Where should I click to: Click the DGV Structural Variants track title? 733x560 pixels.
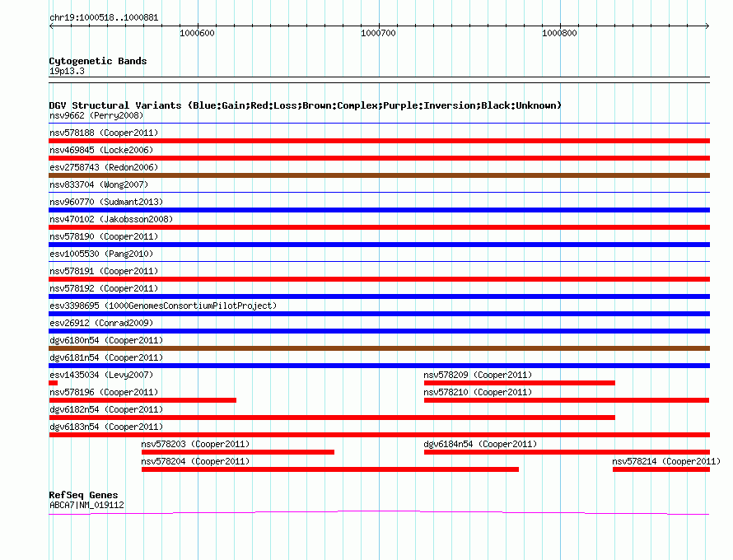(306, 105)
